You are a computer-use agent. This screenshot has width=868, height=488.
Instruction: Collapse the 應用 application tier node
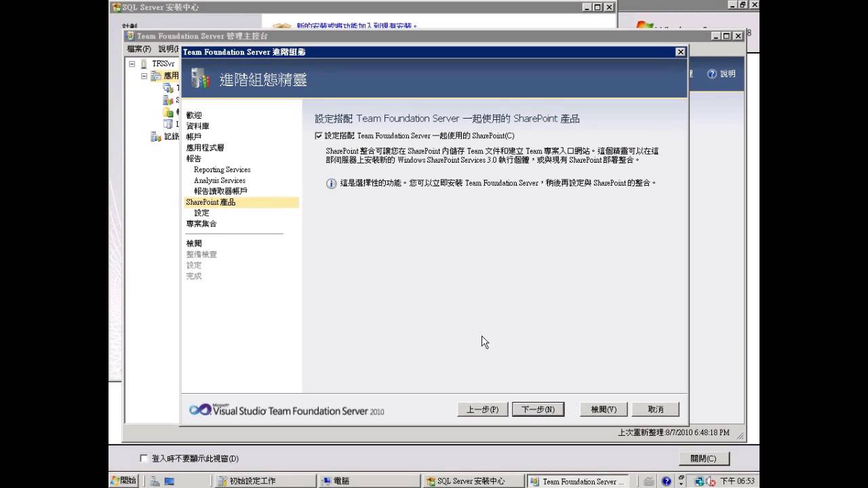point(144,76)
